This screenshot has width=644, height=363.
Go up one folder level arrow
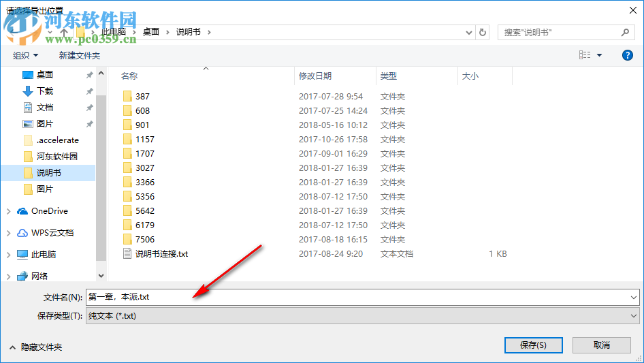[x=64, y=32]
